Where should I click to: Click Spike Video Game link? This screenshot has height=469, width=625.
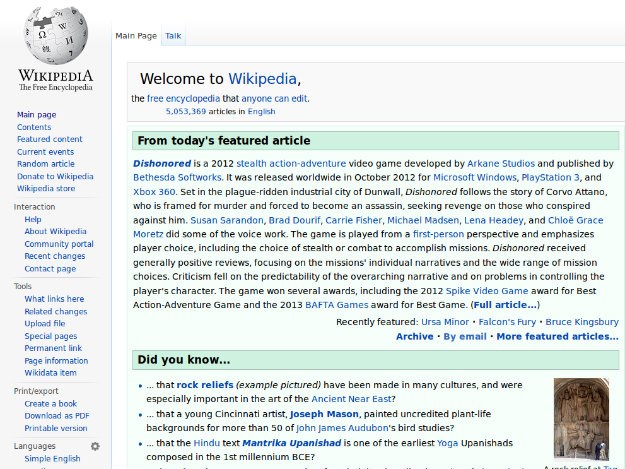(487, 291)
